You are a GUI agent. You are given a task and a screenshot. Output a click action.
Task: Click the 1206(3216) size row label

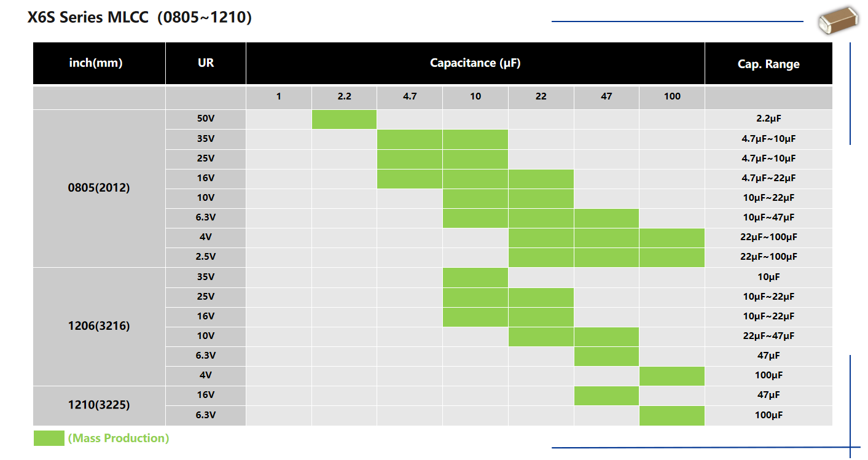pos(99,326)
